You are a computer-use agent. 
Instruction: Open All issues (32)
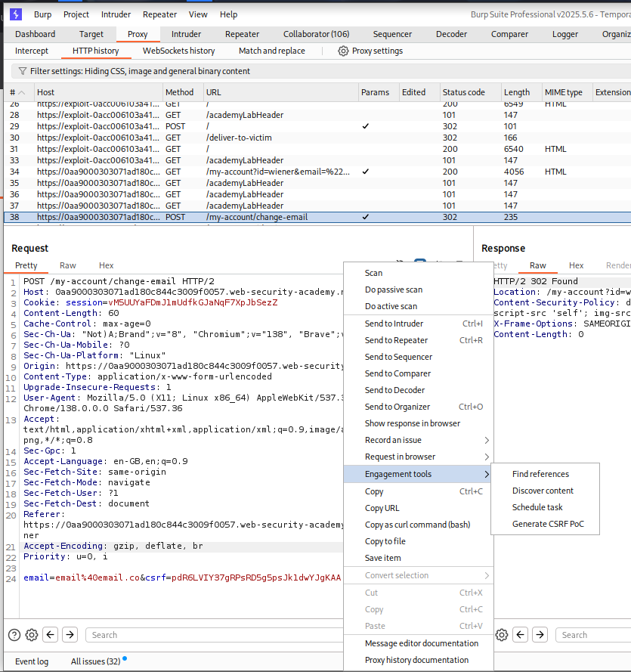coord(95,661)
